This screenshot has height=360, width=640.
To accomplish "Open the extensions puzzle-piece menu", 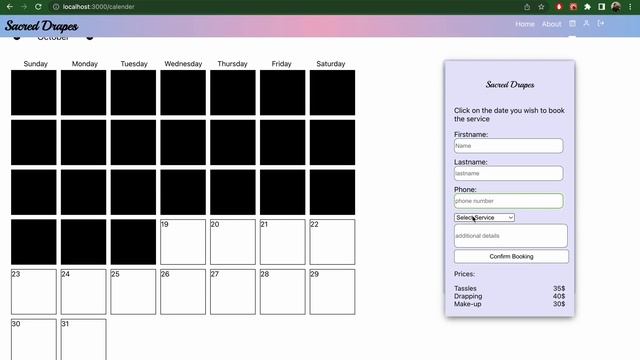I will (587, 7).
